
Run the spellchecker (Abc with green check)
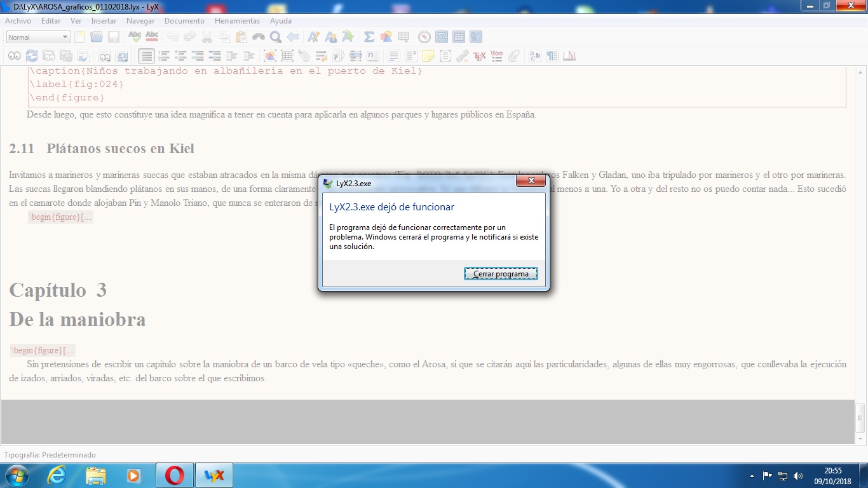pos(135,37)
